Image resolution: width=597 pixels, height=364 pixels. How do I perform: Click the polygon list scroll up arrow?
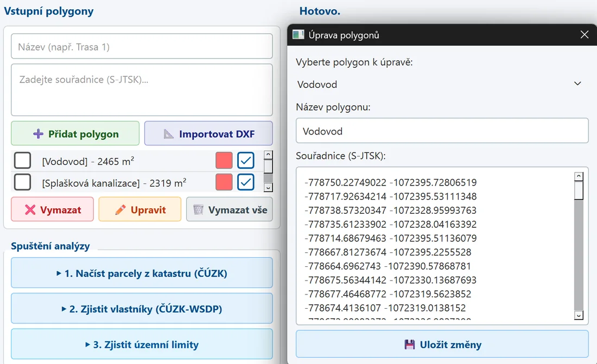click(x=268, y=155)
